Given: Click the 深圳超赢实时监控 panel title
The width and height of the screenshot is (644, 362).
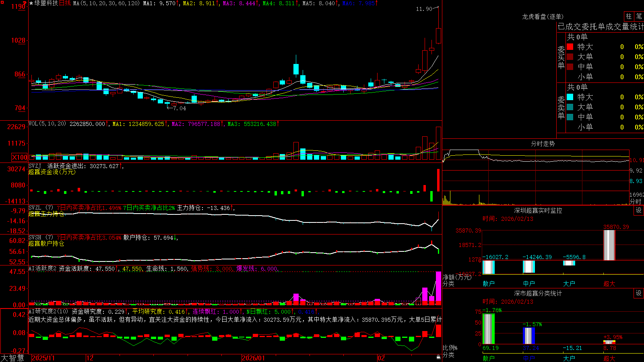Looking at the screenshot, I should [538, 210].
